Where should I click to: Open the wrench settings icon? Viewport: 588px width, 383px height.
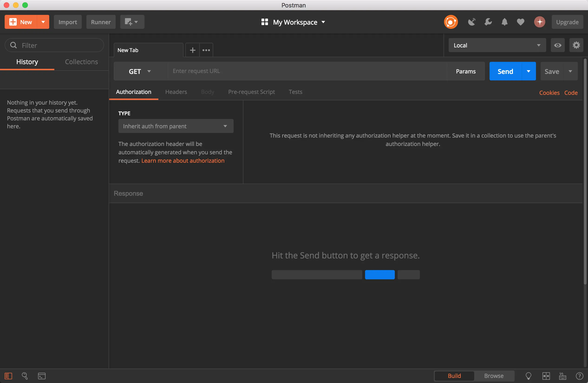pos(488,22)
